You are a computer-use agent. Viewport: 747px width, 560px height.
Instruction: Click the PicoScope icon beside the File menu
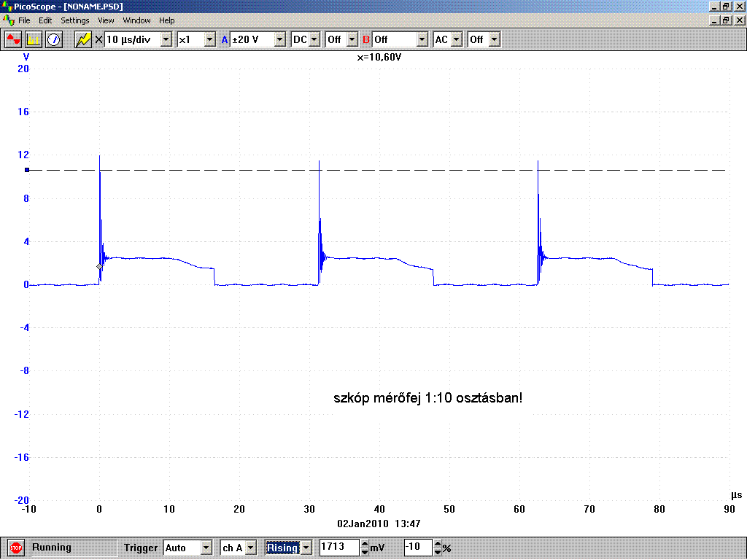[8, 20]
